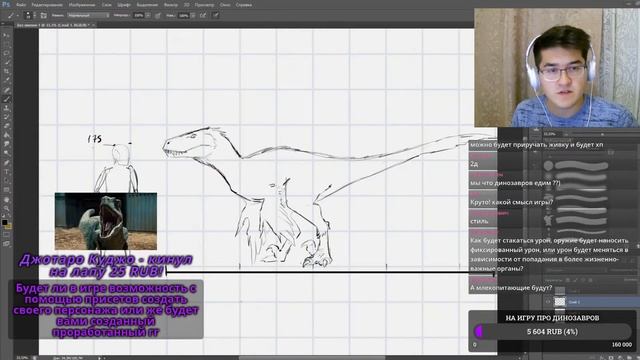Select the Smudge tool
The width and height of the screenshot is (640, 360).
pos(6,144)
